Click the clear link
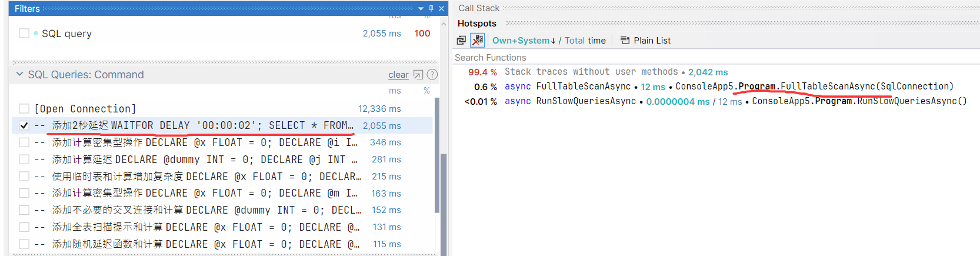980x256 pixels. (x=398, y=75)
